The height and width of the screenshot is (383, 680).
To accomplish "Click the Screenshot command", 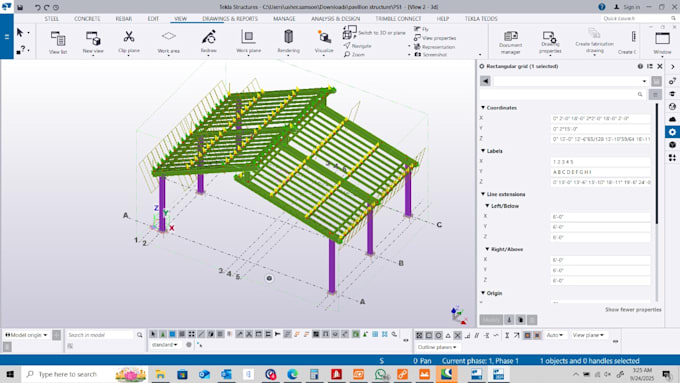I will (x=431, y=55).
